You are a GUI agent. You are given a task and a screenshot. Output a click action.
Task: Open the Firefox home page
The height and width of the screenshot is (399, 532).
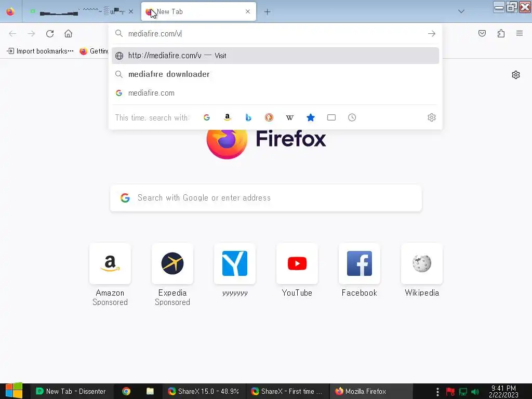68,34
